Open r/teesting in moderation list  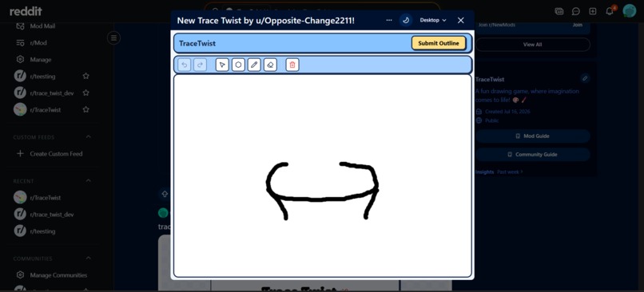coord(42,77)
